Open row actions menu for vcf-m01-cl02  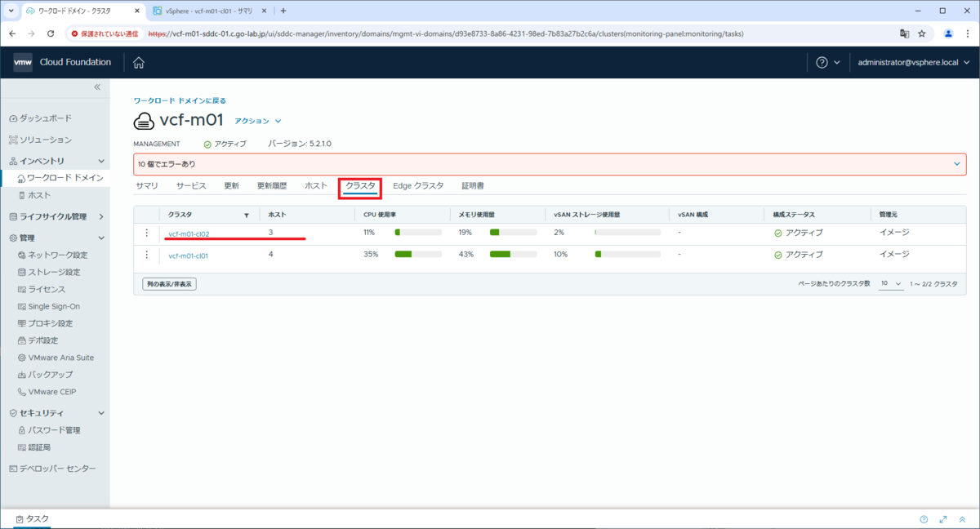tap(147, 233)
